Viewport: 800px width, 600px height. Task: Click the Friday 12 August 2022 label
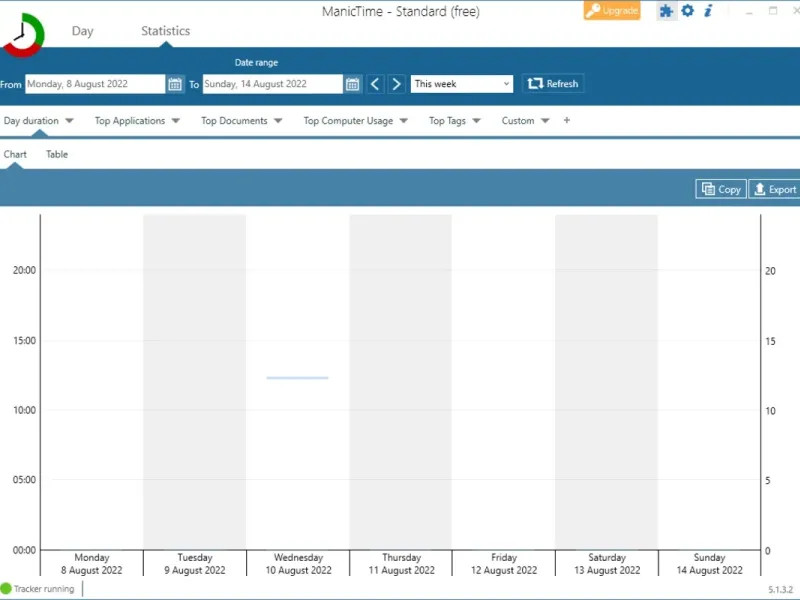(x=504, y=564)
